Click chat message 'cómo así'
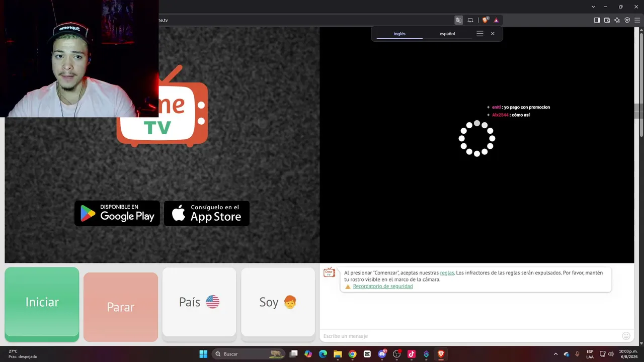This screenshot has width=644, height=362. point(521,115)
